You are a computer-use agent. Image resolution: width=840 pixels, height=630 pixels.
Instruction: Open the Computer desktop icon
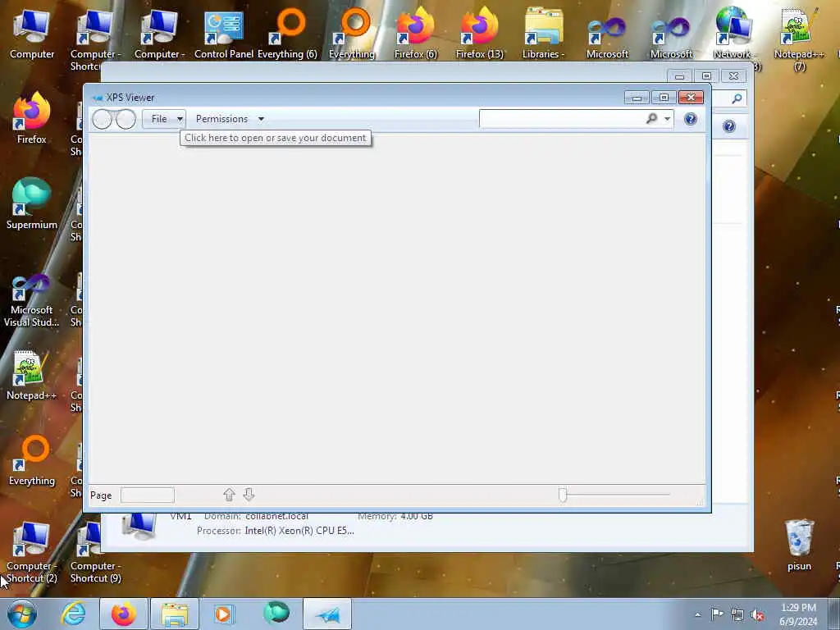coord(32,34)
